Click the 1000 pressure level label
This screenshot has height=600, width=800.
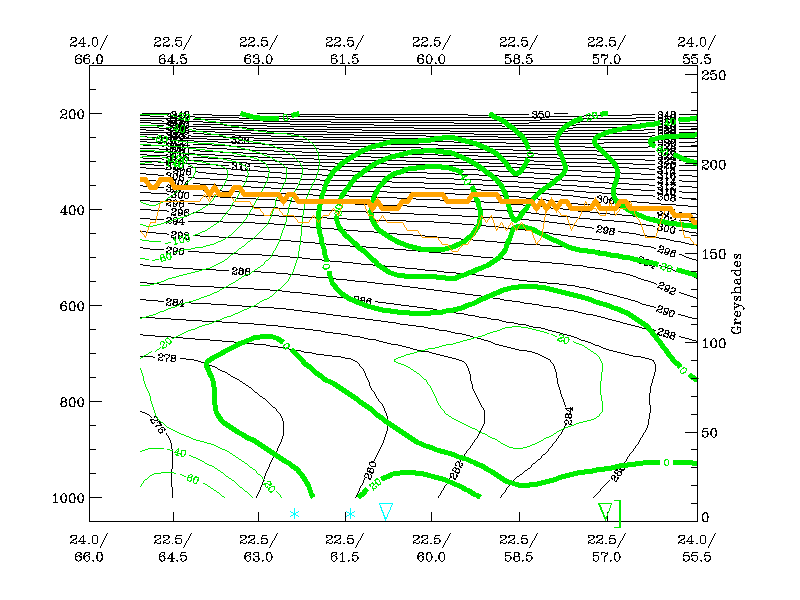[x=69, y=497]
